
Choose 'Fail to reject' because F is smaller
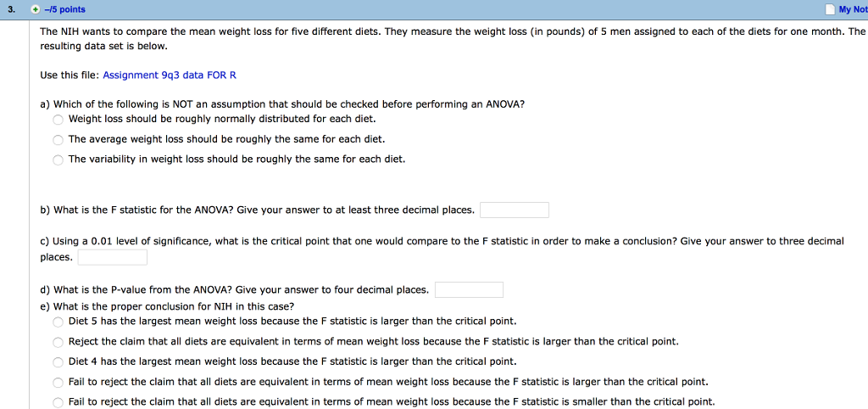58,403
